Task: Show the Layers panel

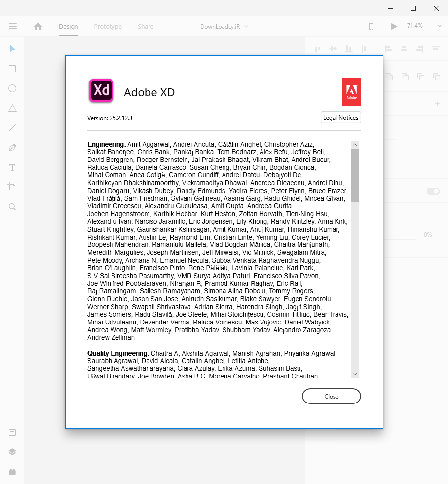Action: click(x=12, y=452)
